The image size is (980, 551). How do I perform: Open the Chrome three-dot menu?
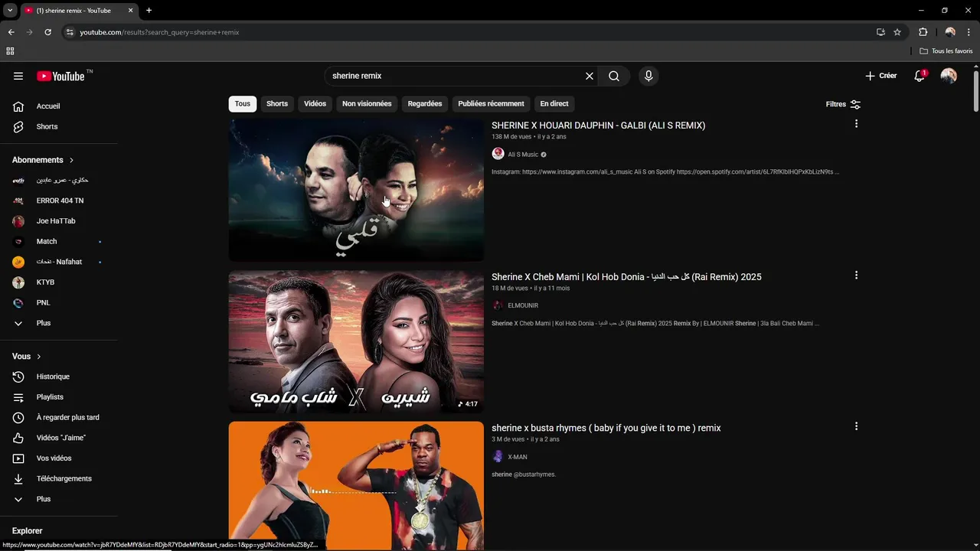(x=969, y=32)
